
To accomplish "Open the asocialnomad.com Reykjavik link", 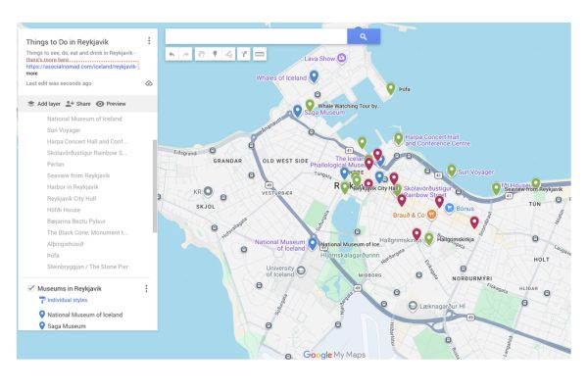I will (x=81, y=67).
